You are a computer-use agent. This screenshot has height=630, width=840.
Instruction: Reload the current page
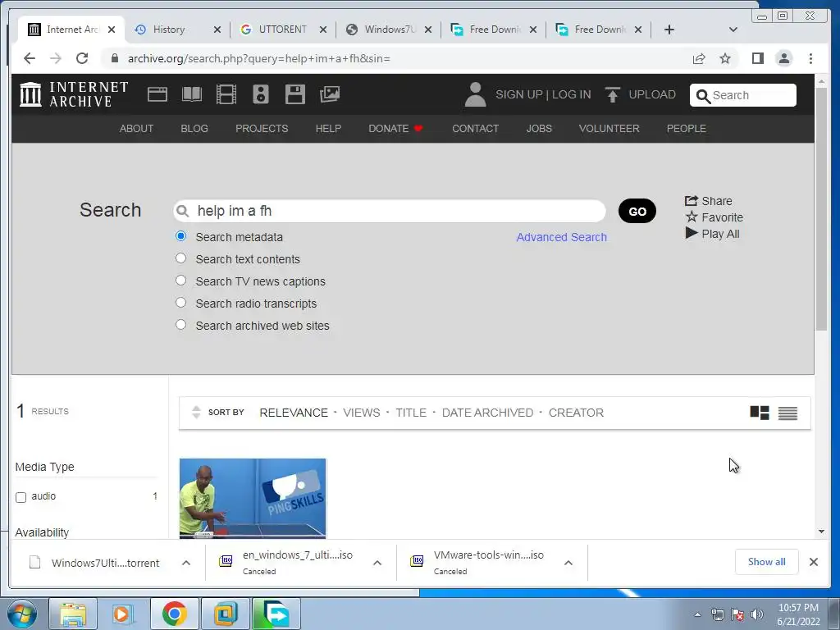(x=82, y=58)
